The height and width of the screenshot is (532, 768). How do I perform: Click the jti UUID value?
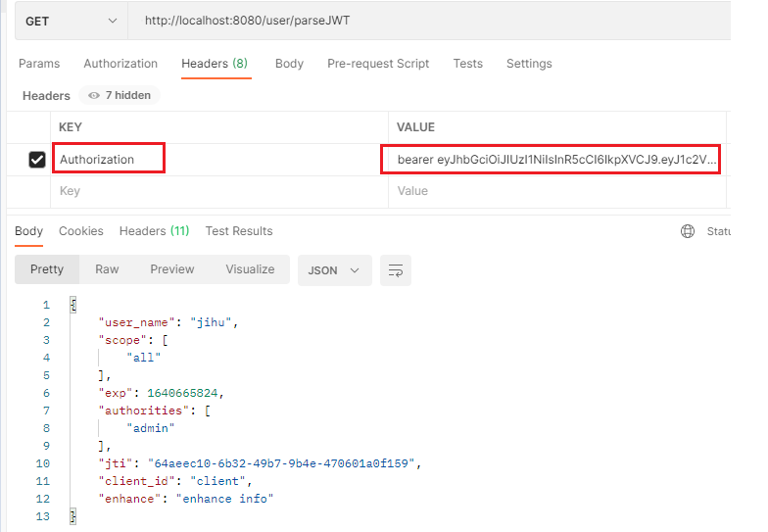tap(282, 463)
